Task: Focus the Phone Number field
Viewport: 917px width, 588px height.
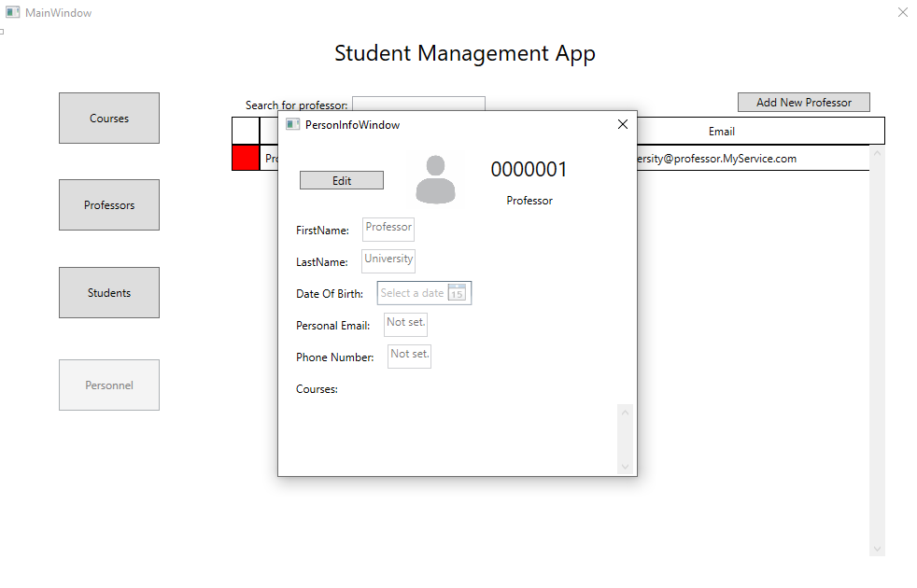Action: pyautogui.click(x=409, y=356)
